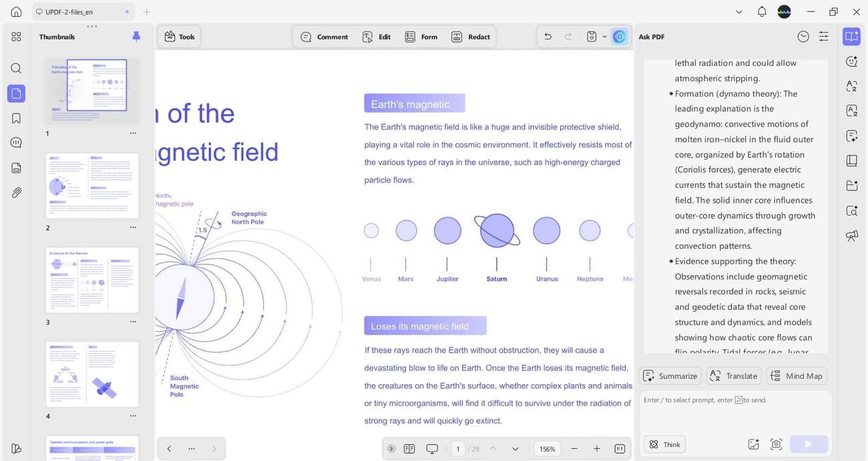
Task: Switch to Edit mode
Action: click(376, 37)
